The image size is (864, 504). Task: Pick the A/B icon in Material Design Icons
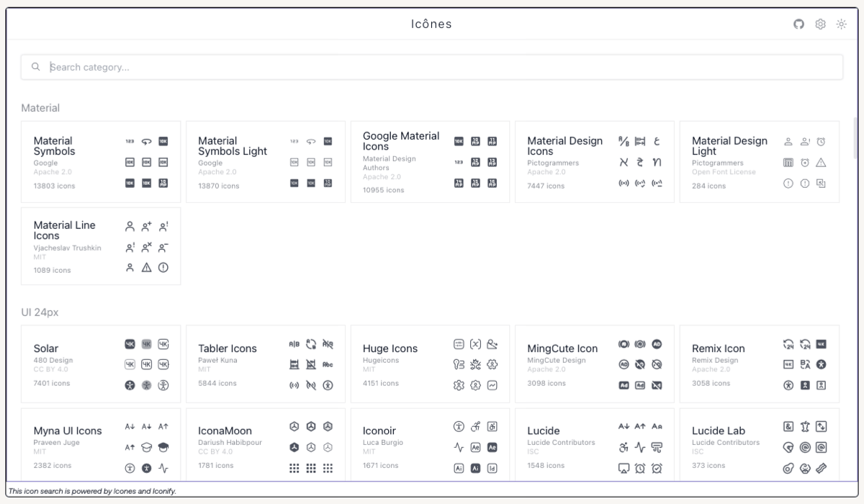[x=624, y=142]
